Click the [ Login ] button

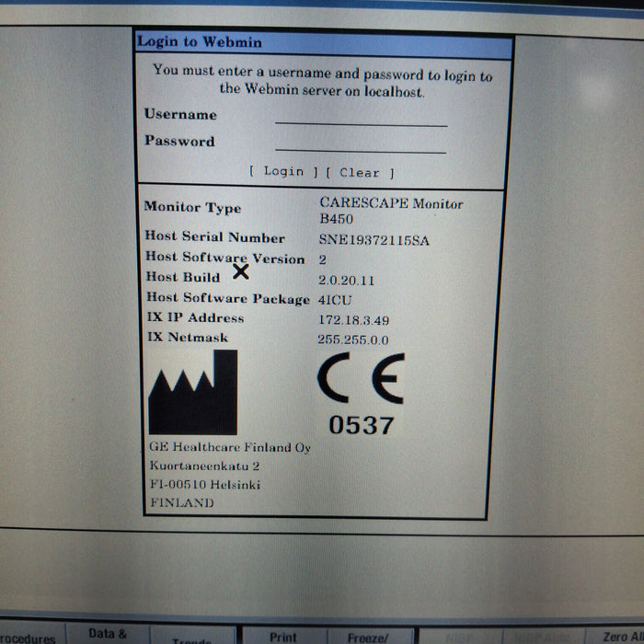(283, 171)
